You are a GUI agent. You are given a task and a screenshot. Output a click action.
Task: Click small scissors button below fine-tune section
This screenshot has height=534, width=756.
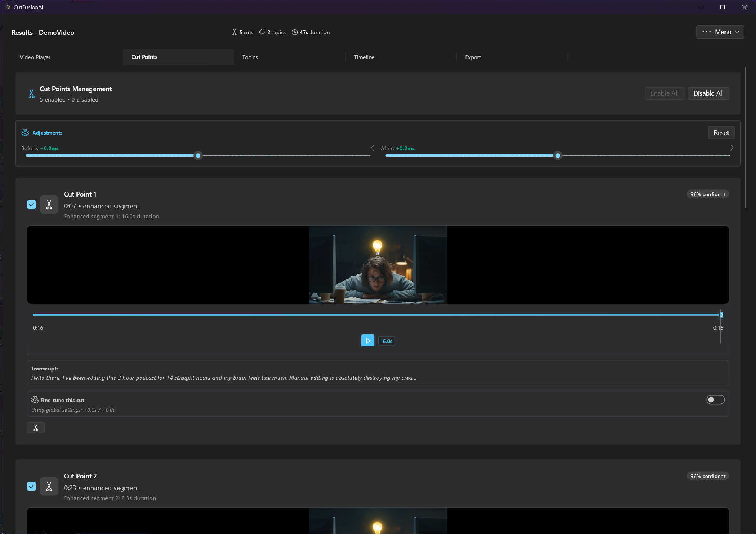pyautogui.click(x=36, y=428)
